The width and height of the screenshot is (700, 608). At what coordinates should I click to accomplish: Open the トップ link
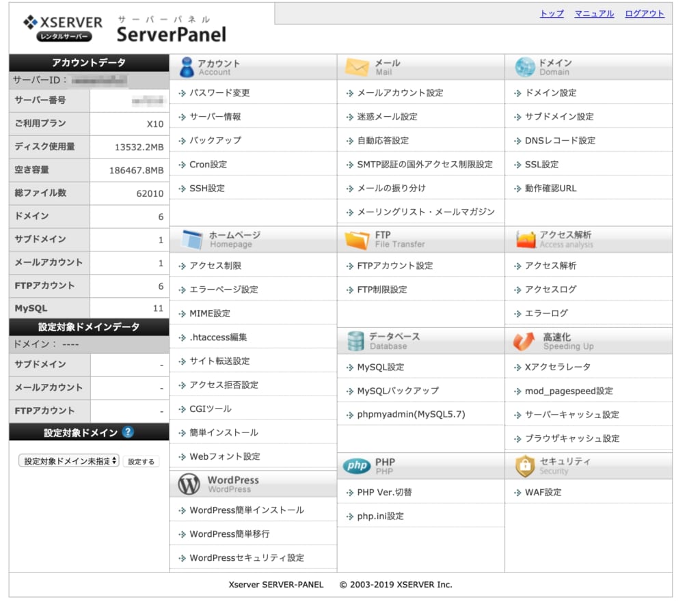pos(552,14)
